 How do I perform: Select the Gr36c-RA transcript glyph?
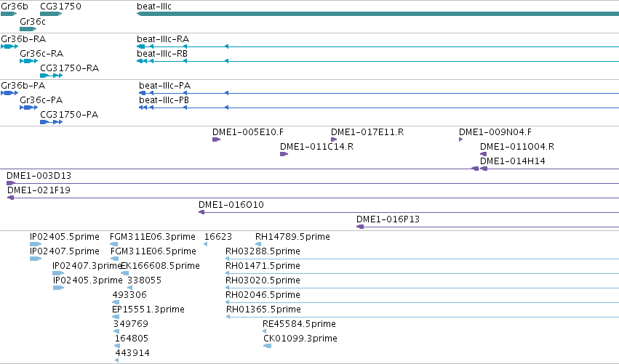[x=29, y=61]
